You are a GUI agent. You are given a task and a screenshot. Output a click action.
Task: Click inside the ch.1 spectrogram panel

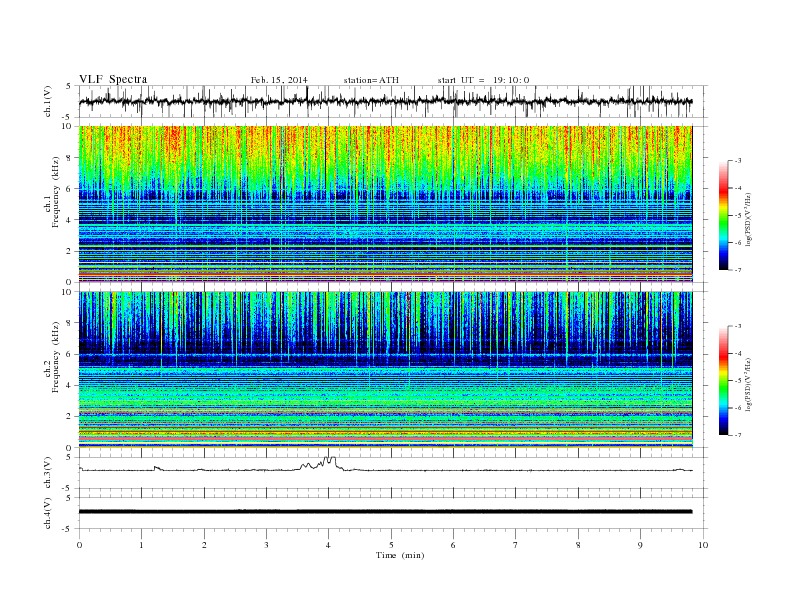click(385, 204)
